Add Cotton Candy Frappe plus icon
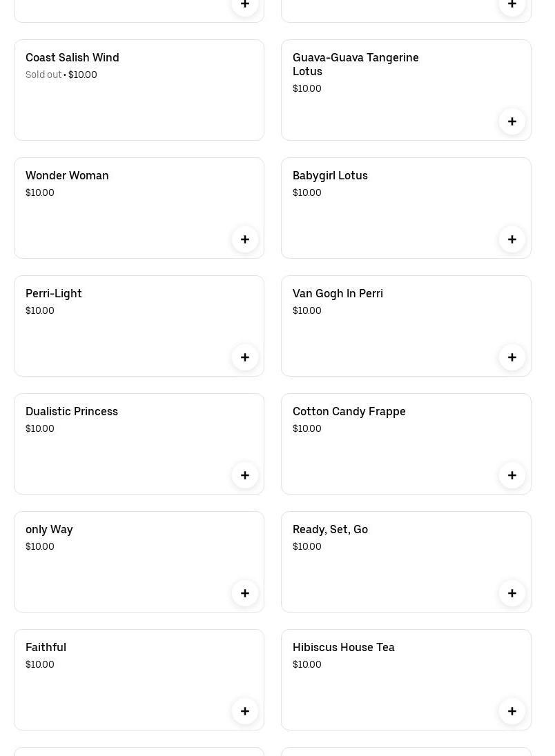555x756 pixels. [512, 475]
